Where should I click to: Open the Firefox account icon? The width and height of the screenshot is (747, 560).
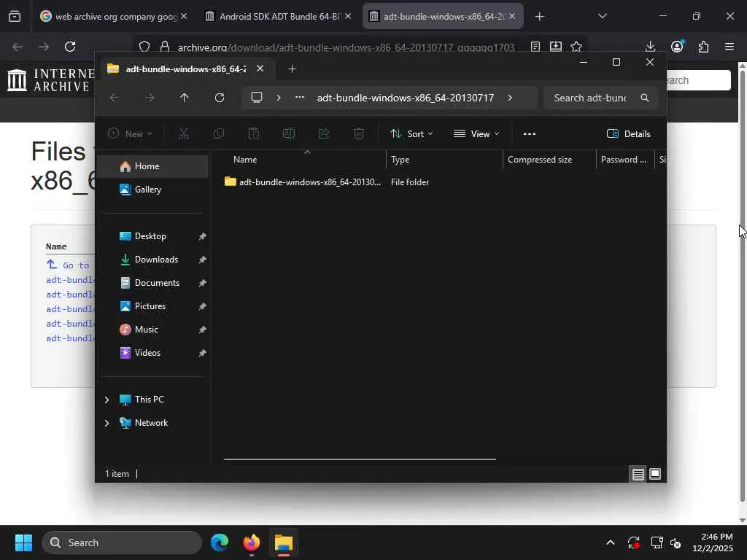click(677, 47)
